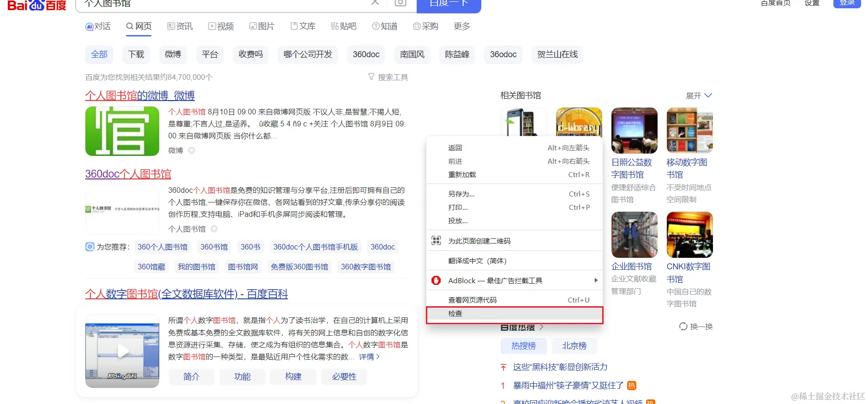Open camera image search icon
868x404 pixels.
[x=401, y=2]
